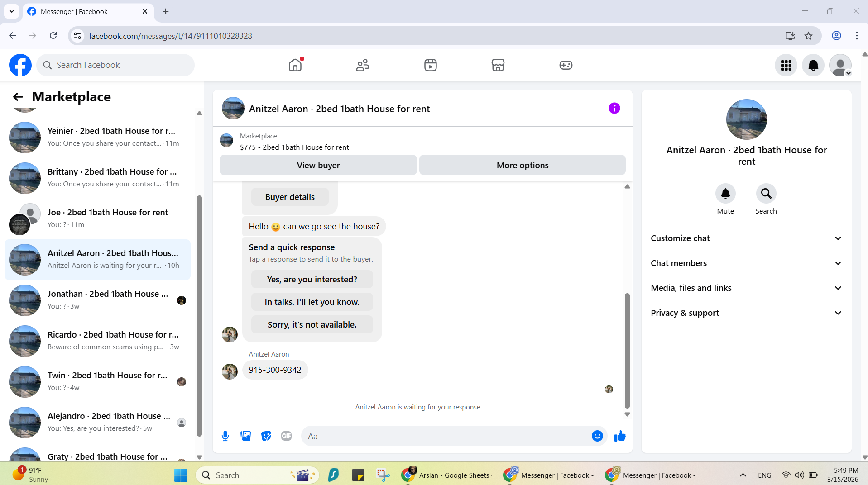Image resolution: width=868 pixels, height=485 pixels.
Task: Expand Privacy & support section
Action: click(x=747, y=313)
